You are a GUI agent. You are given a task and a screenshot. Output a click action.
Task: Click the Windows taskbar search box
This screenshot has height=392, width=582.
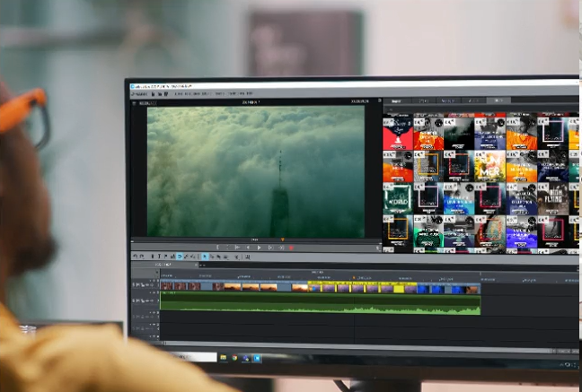[x=194, y=357]
